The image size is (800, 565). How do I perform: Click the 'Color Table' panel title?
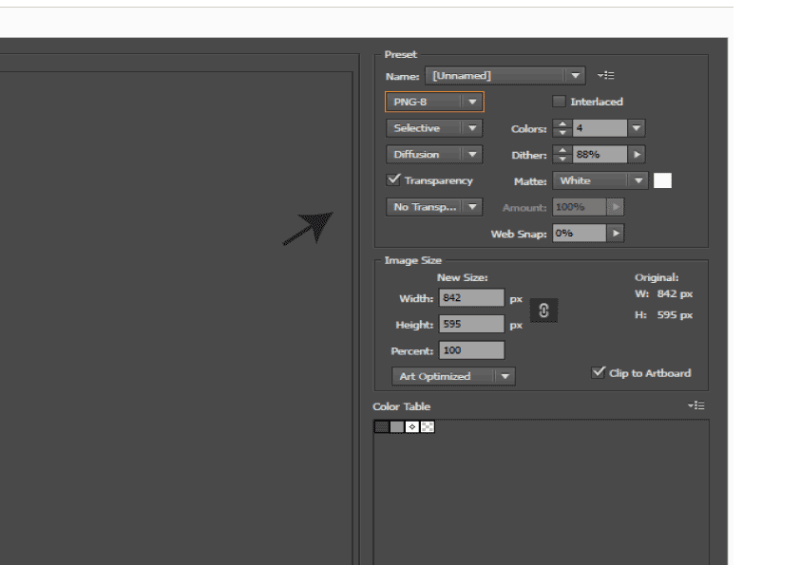tap(402, 407)
